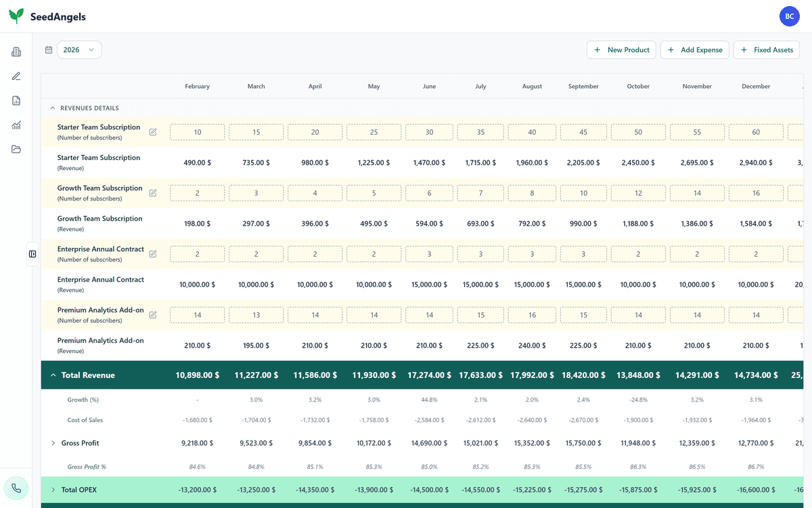Open the chart analytics sidebar icon
This screenshot has width=812, height=508.
coord(16,125)
